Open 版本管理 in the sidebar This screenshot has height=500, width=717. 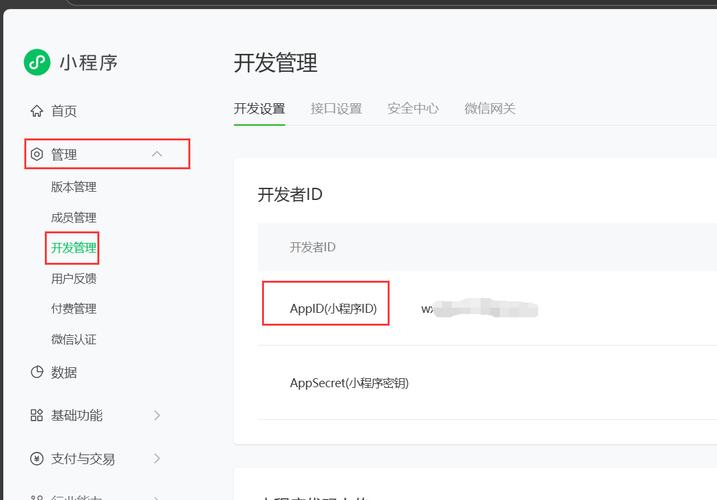coord(74,187)
